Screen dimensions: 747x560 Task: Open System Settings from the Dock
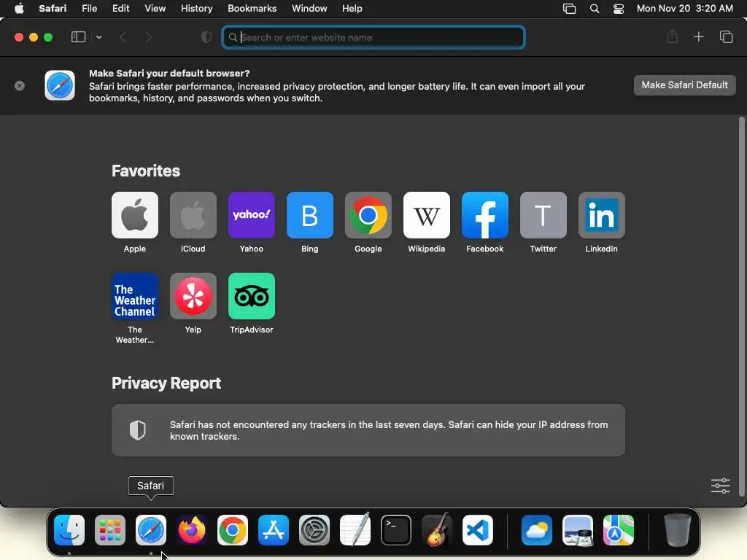click(x=314, y=529)
